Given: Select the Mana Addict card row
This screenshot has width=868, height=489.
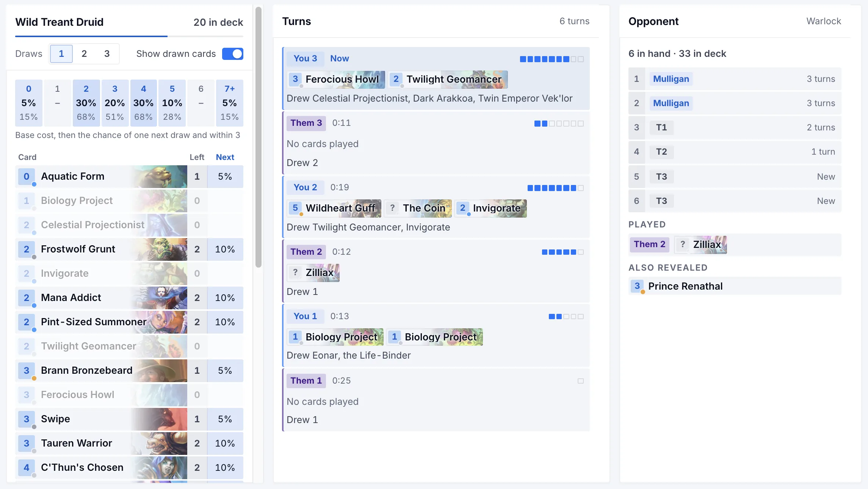Looking at the screenshot, I should (129, 298).
